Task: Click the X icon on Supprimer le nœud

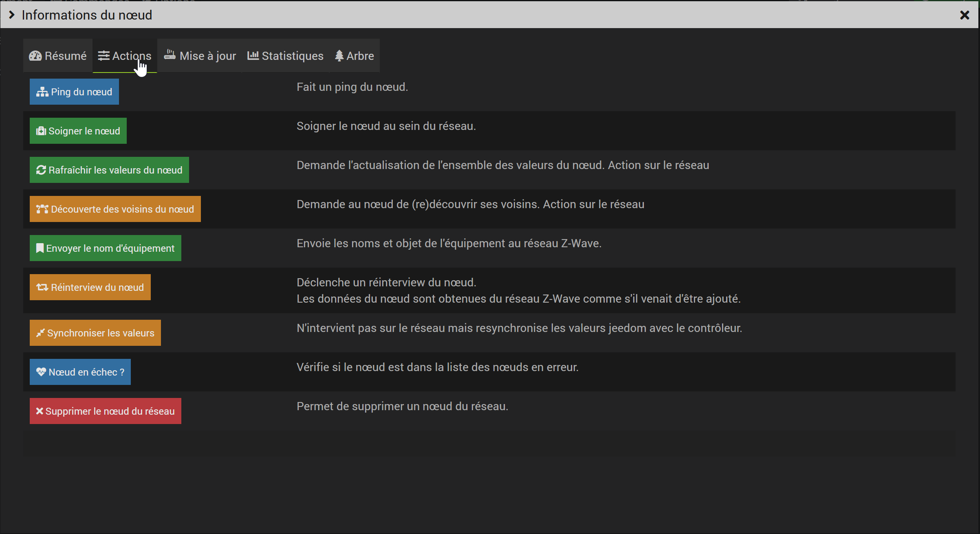Action: [x=40, y=411]
